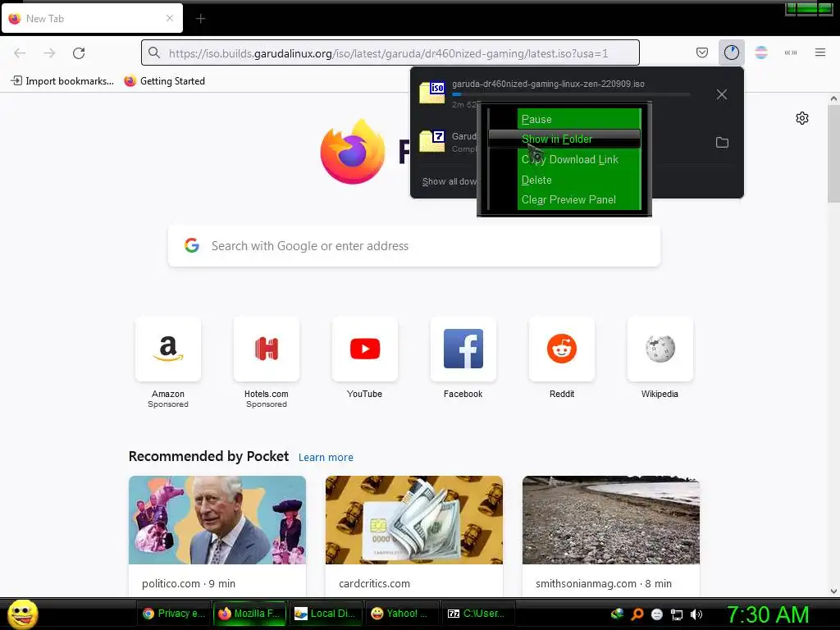Click Show all downloads link
This screenshot has width=840, height=630.
point(449,181)
